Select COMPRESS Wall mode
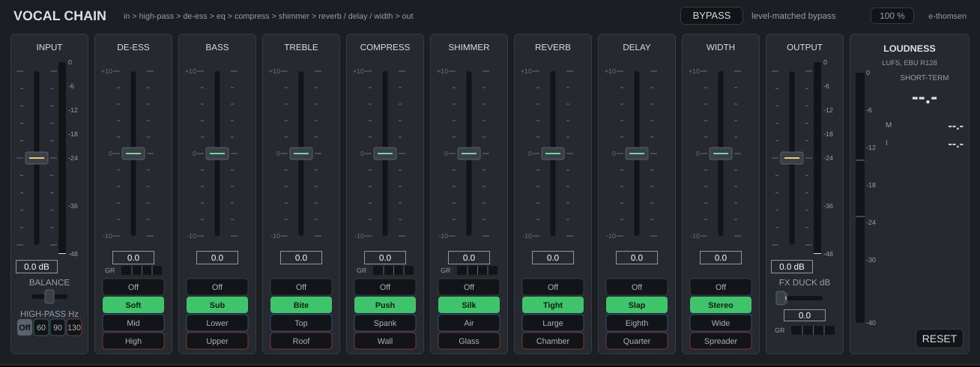This screenshot has height=367, width=980. 385,341
